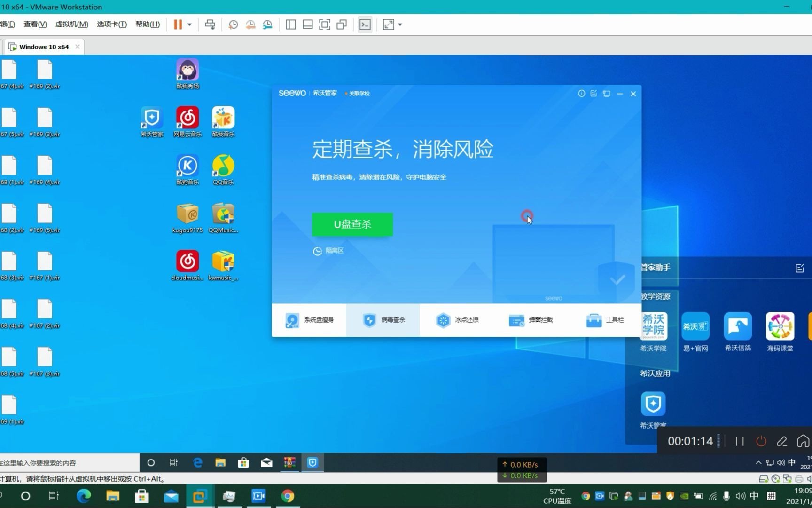Open the 隔离区 quarantine link
812x508 pixels.
328,251
